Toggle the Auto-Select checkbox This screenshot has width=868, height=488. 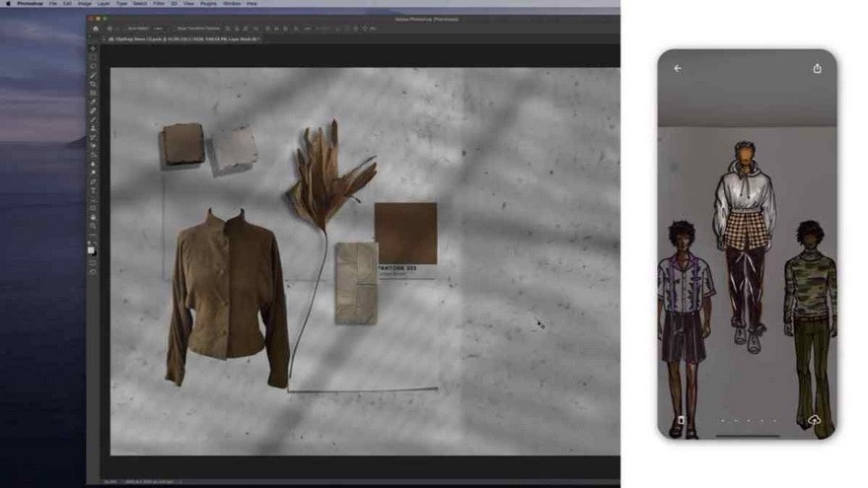click(124, 29)
